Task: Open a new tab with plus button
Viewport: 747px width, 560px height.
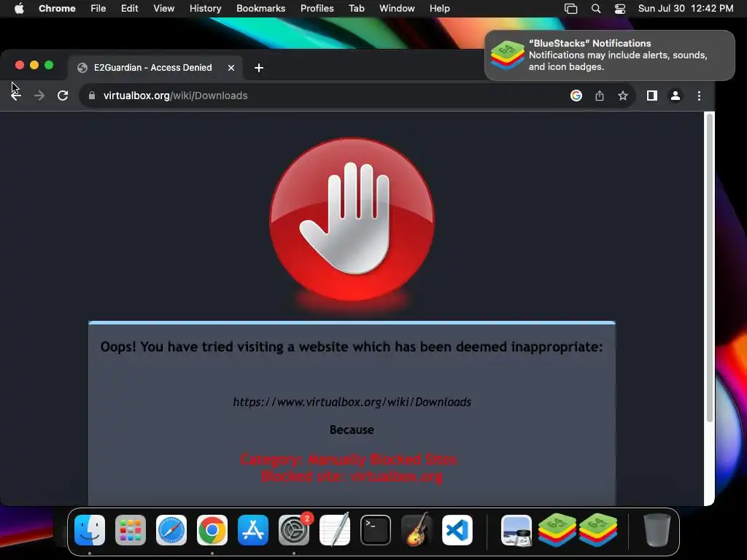Action: click(259, 68)
